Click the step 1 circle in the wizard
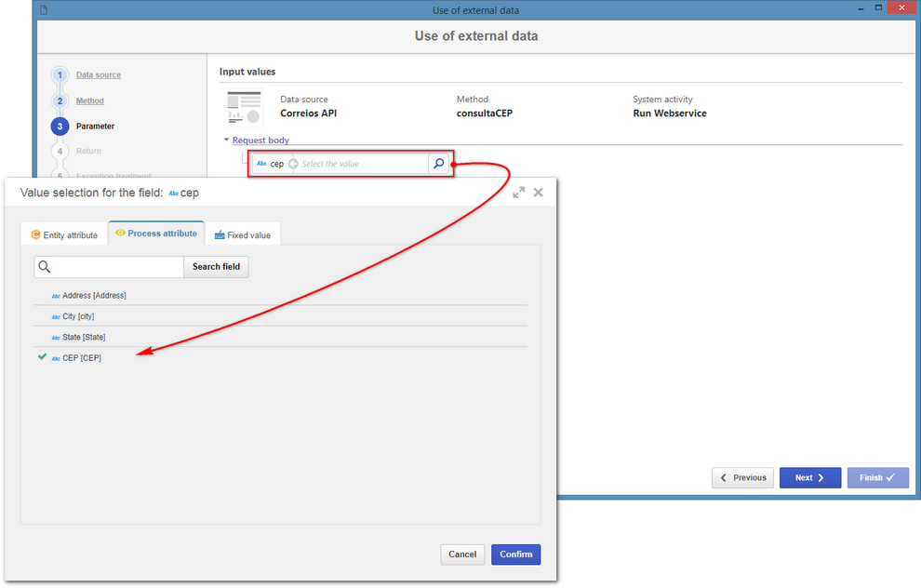This screenshot has width=921, height=588. [x=60, y=75]
